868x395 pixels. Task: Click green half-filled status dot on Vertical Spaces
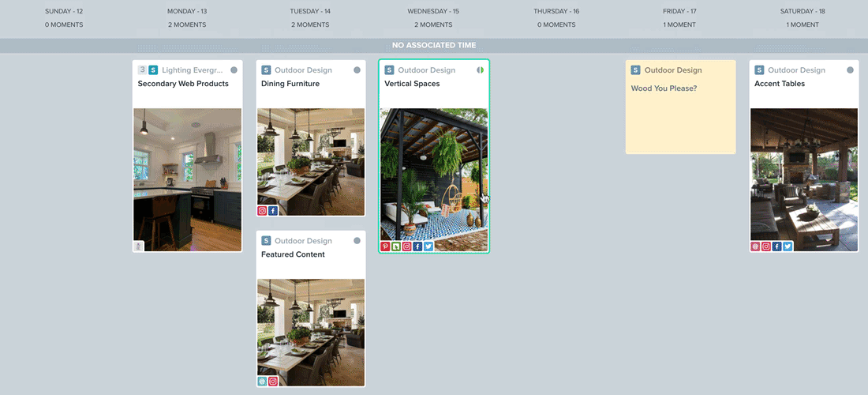coord(480,70)
